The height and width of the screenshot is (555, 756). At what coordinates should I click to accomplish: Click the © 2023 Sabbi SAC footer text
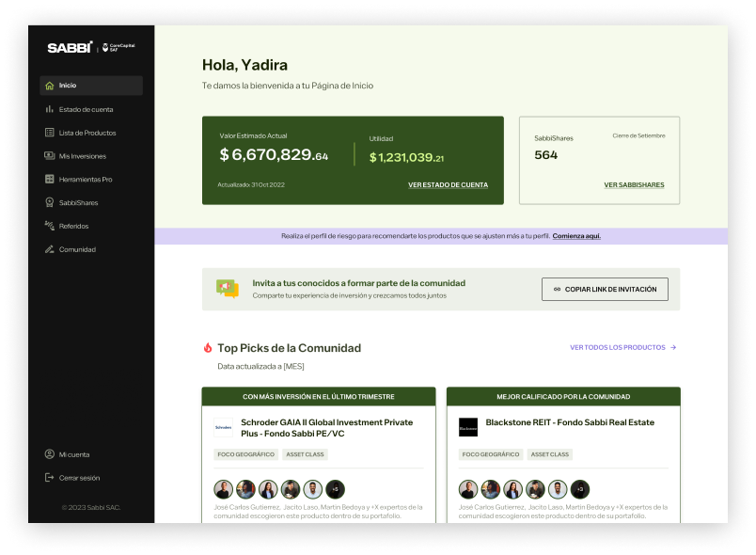click(91, 507)
